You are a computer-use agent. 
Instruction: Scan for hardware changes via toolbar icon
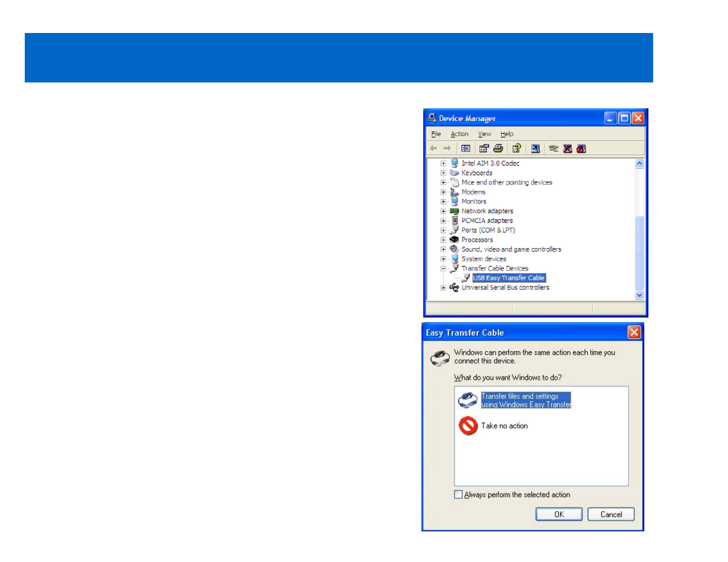[535, 148]
